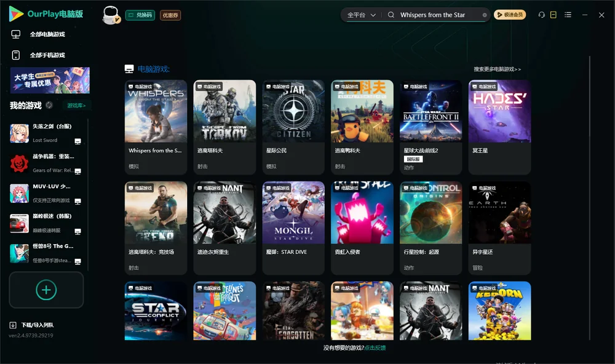This screenshot has width=615, height=364.
Task: Open the 逃离塔科夫: 竞技场 Arena card
Action: [x=156, y=228]
